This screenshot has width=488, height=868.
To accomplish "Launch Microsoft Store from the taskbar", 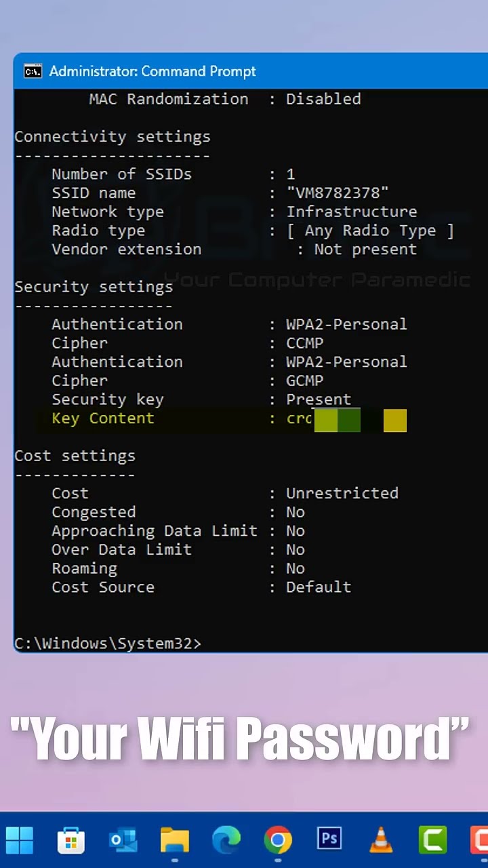I will tap(70, 841).
